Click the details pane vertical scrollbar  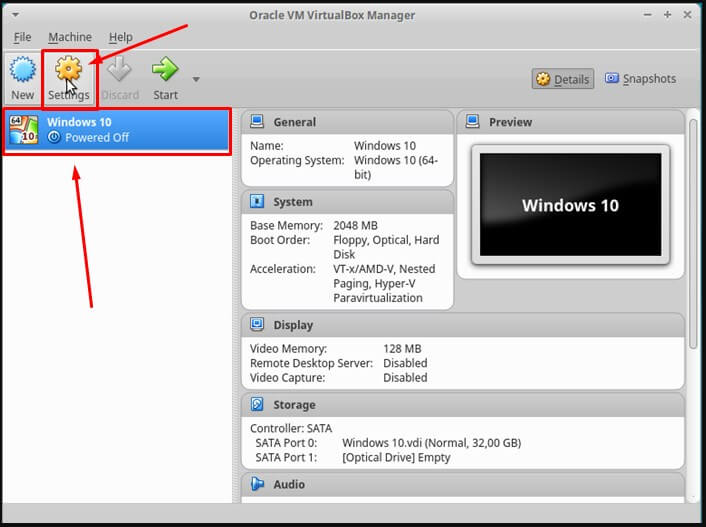(694, 234)
